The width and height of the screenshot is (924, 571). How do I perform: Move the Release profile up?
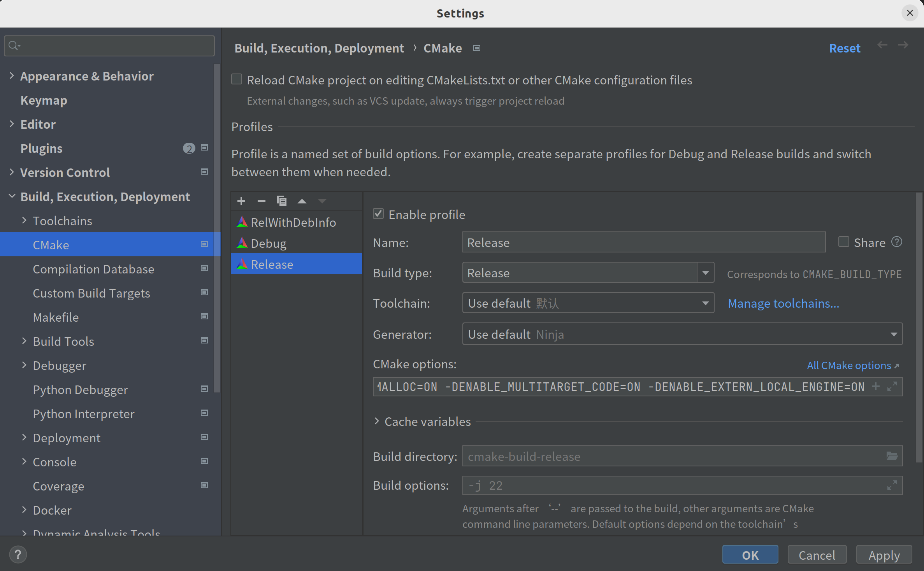pos(302,201)
